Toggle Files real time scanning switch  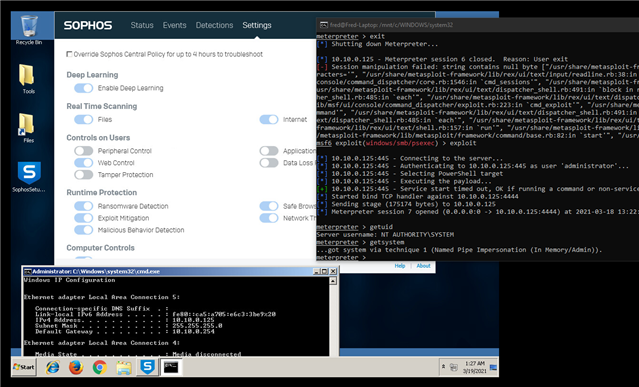coord(84,119)
